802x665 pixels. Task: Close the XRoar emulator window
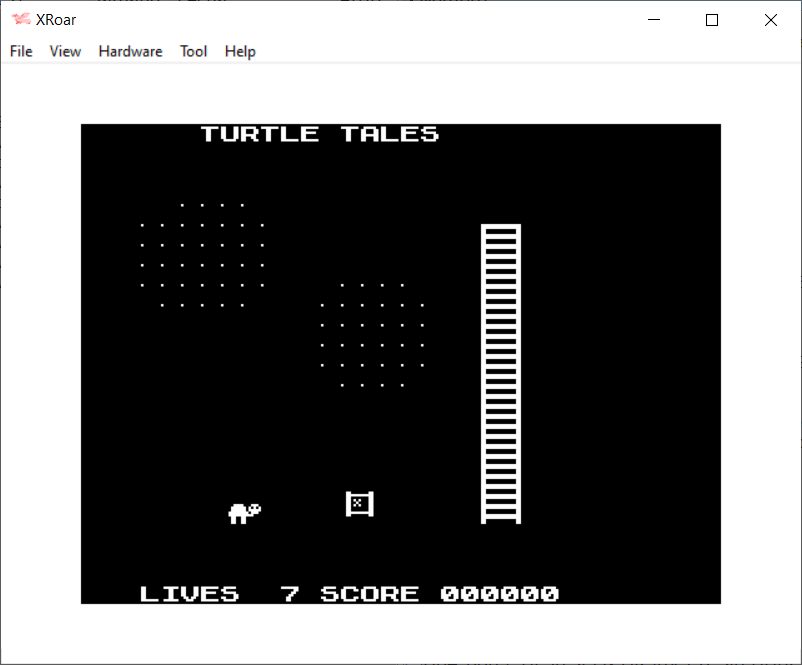click(770, 19)
